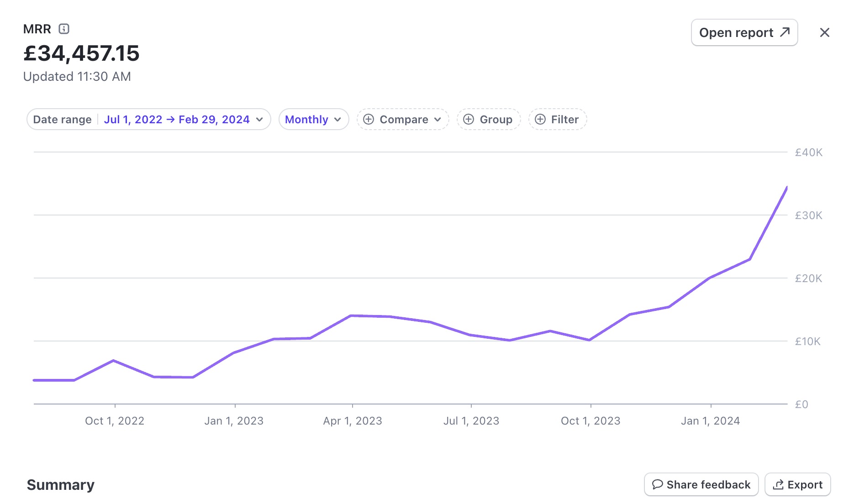Close the MRR panel
Screen dimensions: 854x504
[x=824, y=32]
